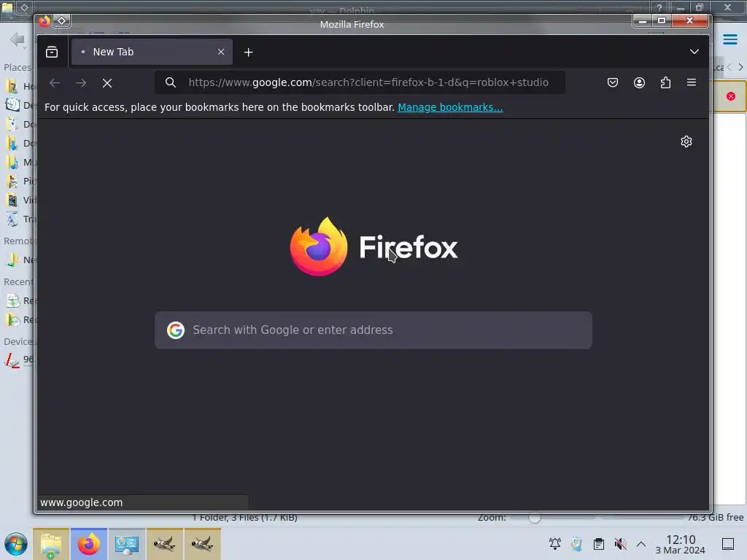The image size is (747, 560).
Task: Click Dolphin breadcrumb right arrow
Action: coord(740,67)
